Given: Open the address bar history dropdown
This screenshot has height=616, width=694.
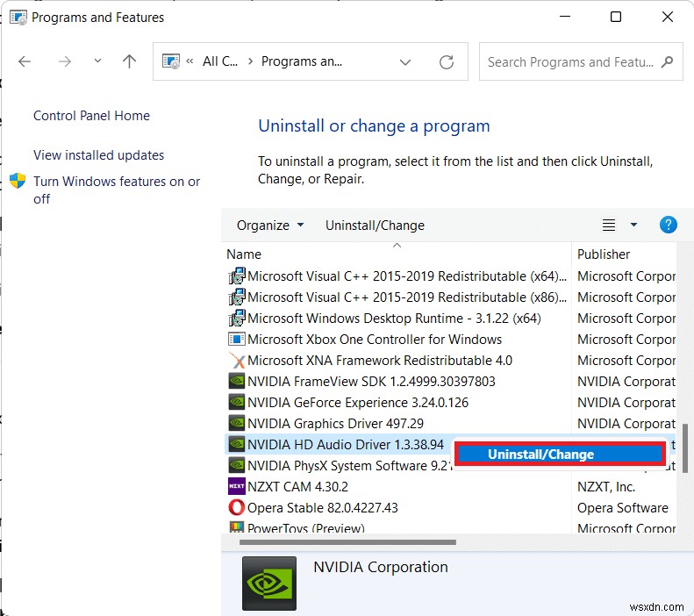Looking at the screenshot, I should pos(405,62).
